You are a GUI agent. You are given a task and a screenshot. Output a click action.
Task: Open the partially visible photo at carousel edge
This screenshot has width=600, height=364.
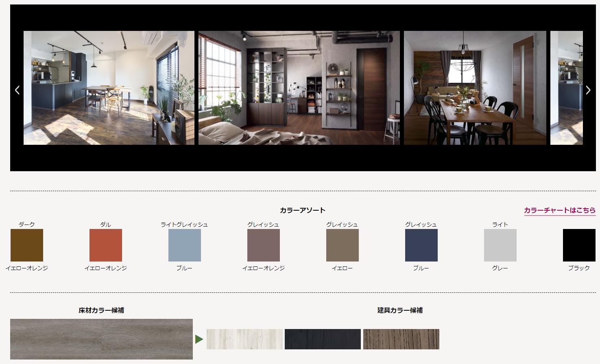tap(567, 88)
